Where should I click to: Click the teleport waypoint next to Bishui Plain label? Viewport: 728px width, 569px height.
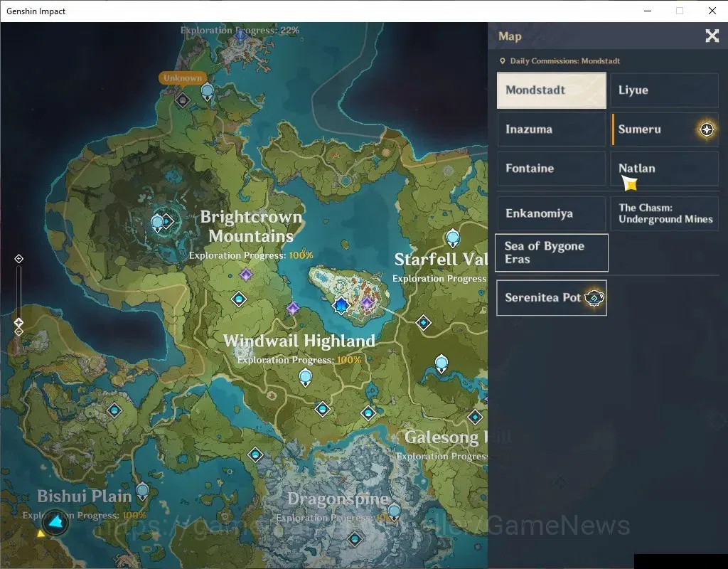(x=142, y=491)
